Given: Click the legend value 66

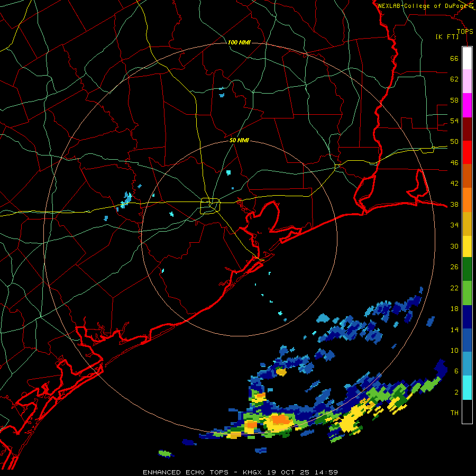Looking at the screenshot, I should point(454,59).
